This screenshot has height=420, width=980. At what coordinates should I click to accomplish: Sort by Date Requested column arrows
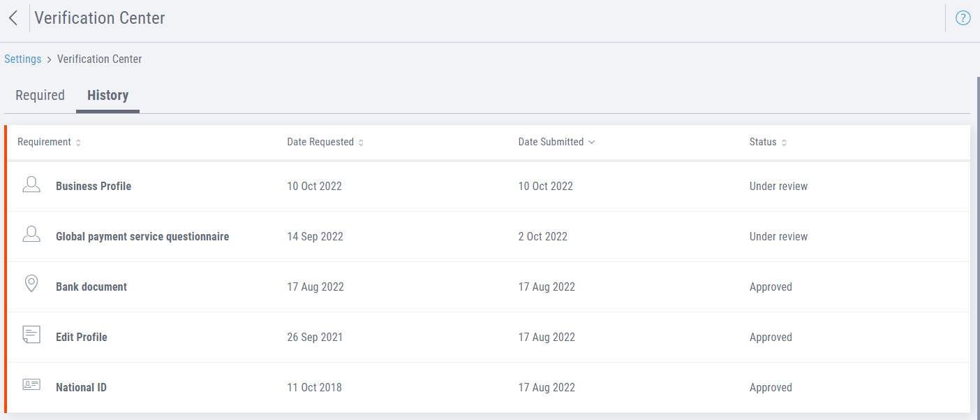click(361, 143)
